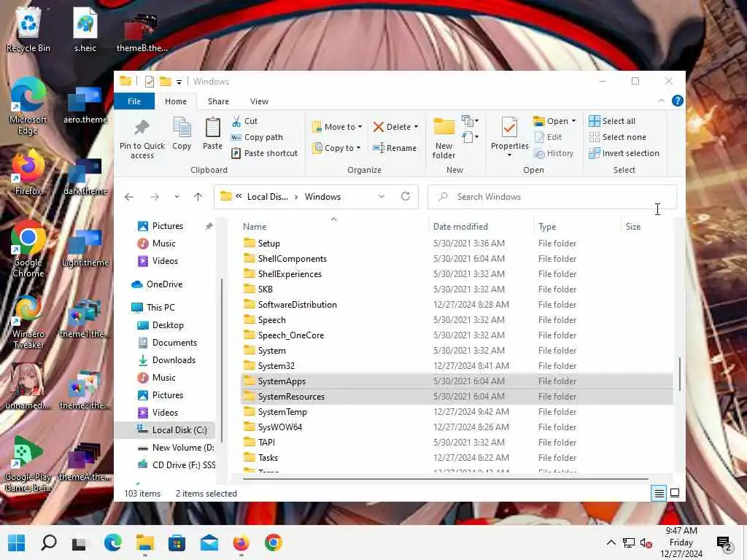Open Explorer Help icon
The image size is (747, 560).
pyautogui.click(x=677, y=101)
